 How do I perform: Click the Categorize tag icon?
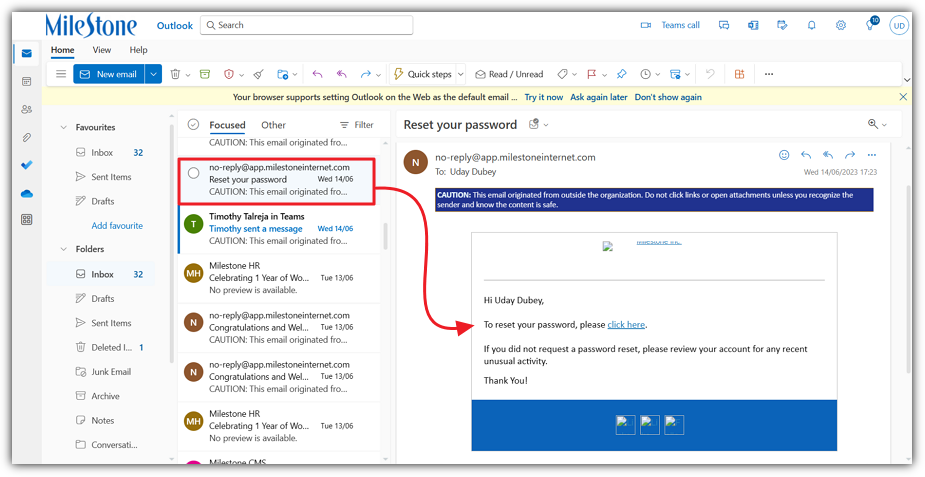(x=562, y=74)
